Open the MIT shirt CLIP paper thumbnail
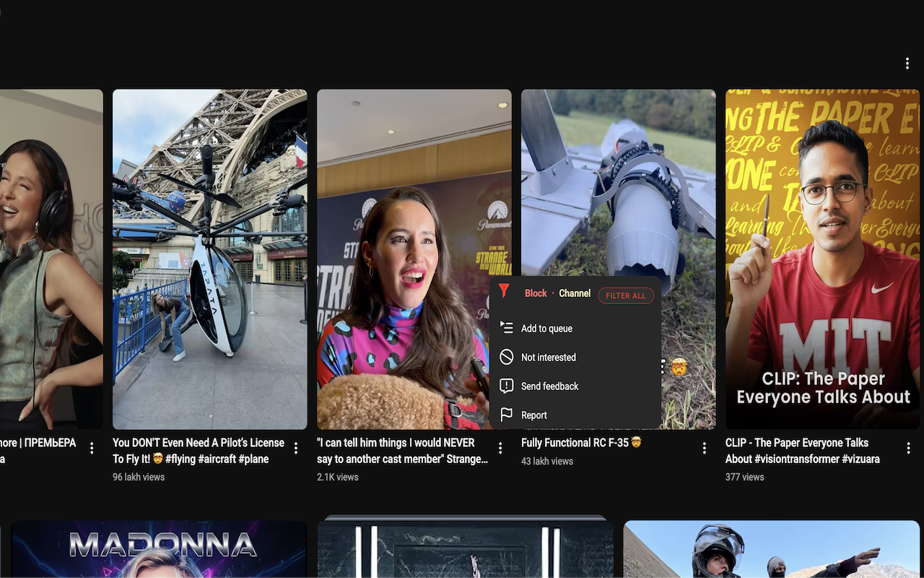 [823, 259]
